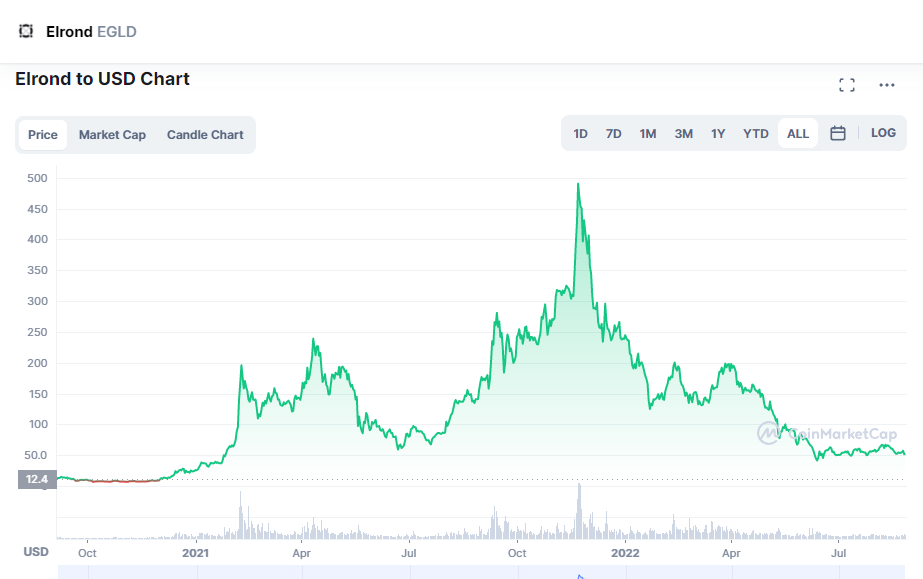Select the ALL time range
The image size is (923, 579).
coord(798,134)
